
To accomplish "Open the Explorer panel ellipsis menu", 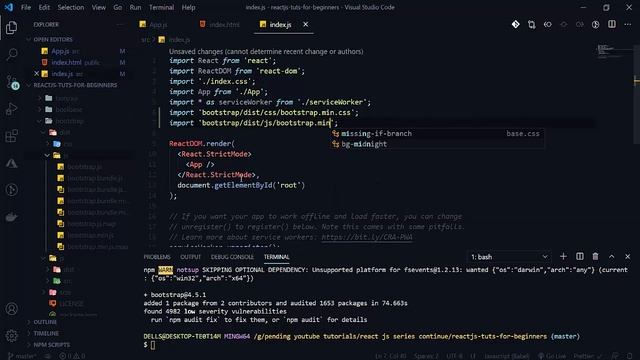I will click(x=120, y=24).
